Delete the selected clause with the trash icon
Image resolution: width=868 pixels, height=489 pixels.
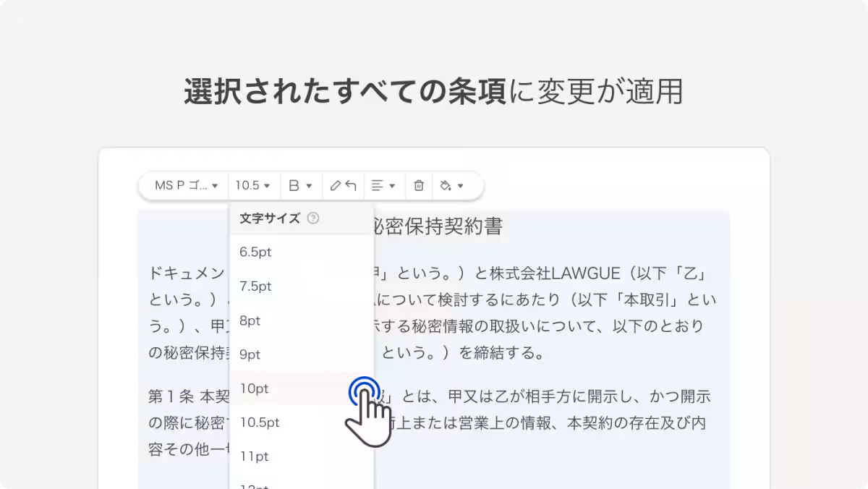[419, 186]
